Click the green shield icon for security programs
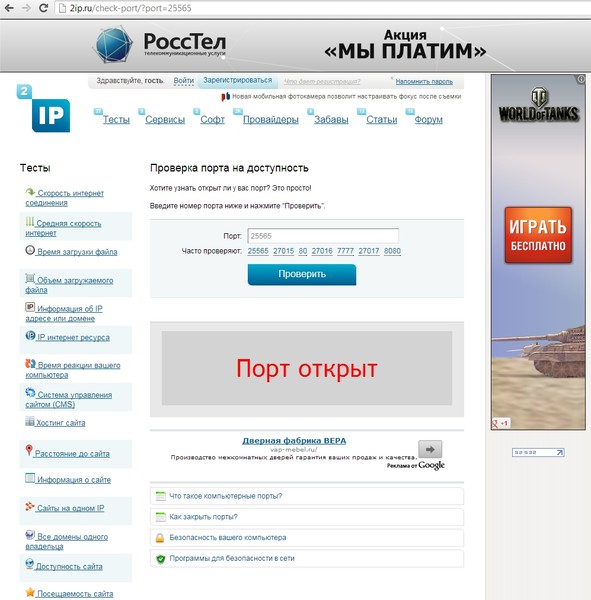This screenshot has width=591, height=600. [160, 559]
